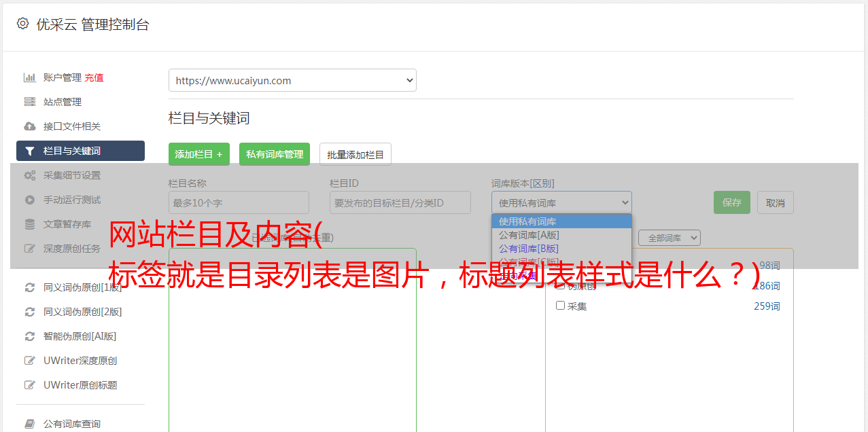The image size is (868, 432).
Task: Click the edit icon for UWriter原创标题
Action: point(30,385)
